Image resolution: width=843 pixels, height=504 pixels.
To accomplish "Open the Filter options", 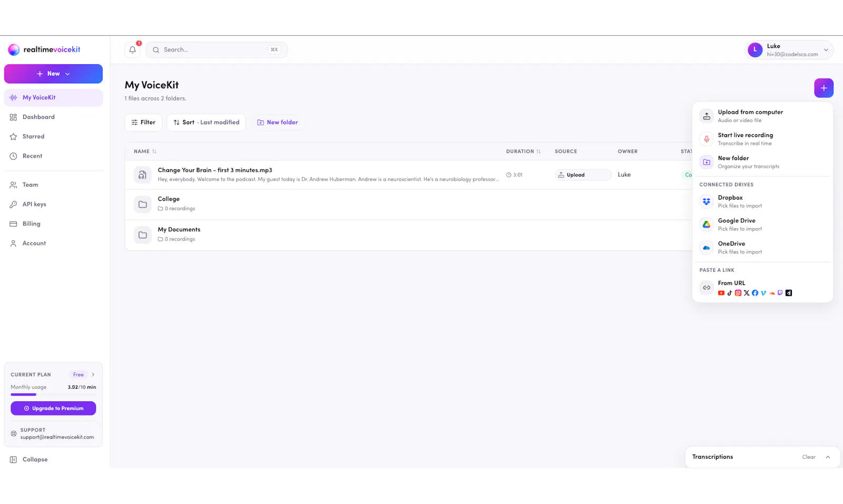I will (x=143, y=122).
